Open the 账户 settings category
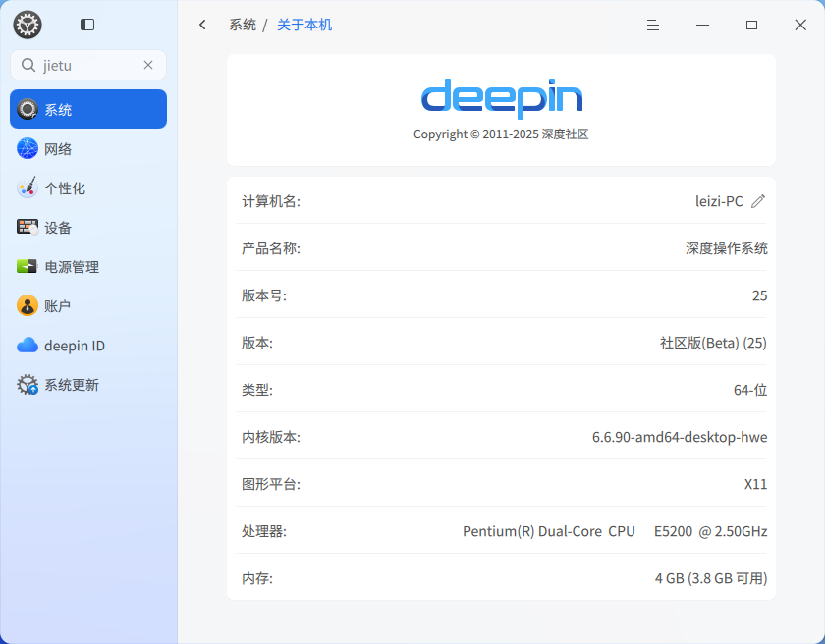The height and width of the screenshot is (644, 825). pos(88,306)
